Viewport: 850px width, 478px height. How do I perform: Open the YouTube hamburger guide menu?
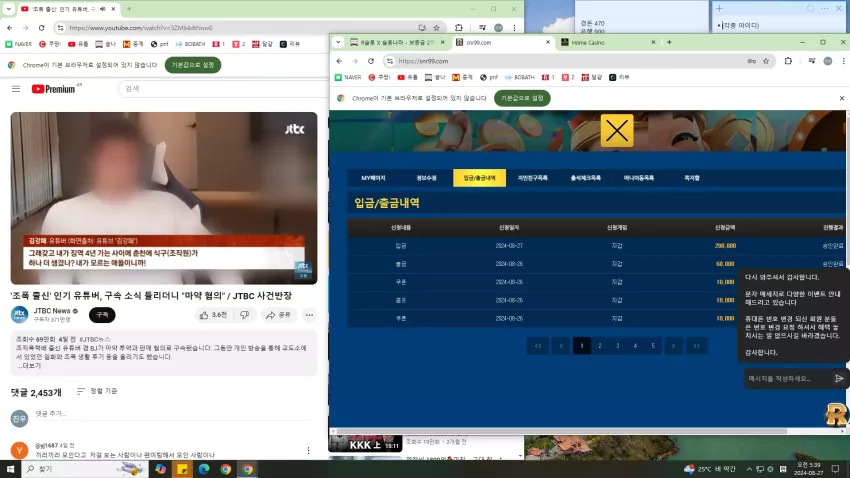pos(16,89)
